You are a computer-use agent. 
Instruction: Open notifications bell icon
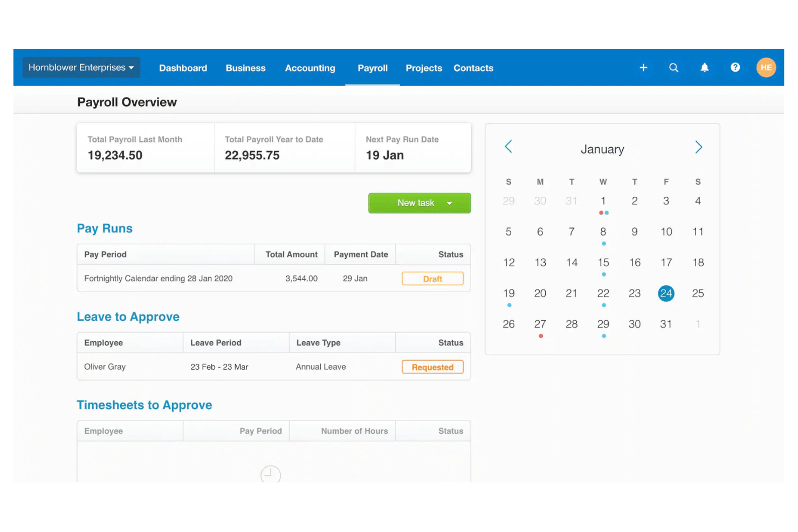coord(705,67)
